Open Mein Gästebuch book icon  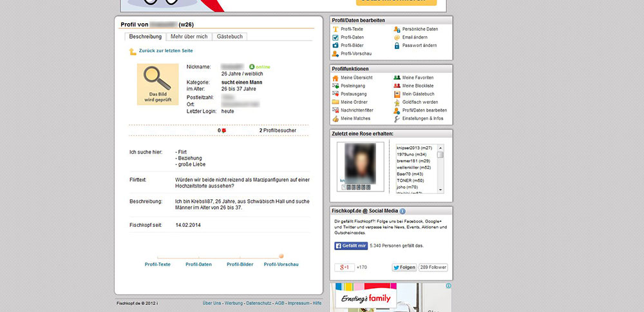point(397,94)
